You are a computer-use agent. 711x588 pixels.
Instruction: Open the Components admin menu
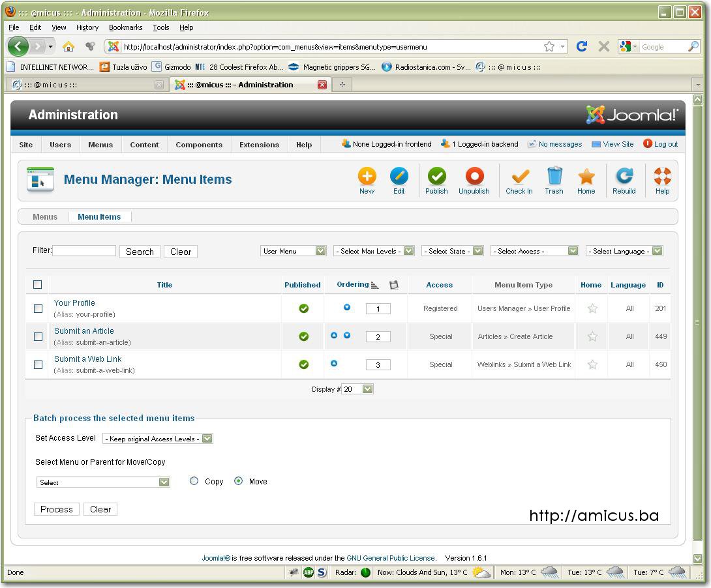tap(199, 145)
